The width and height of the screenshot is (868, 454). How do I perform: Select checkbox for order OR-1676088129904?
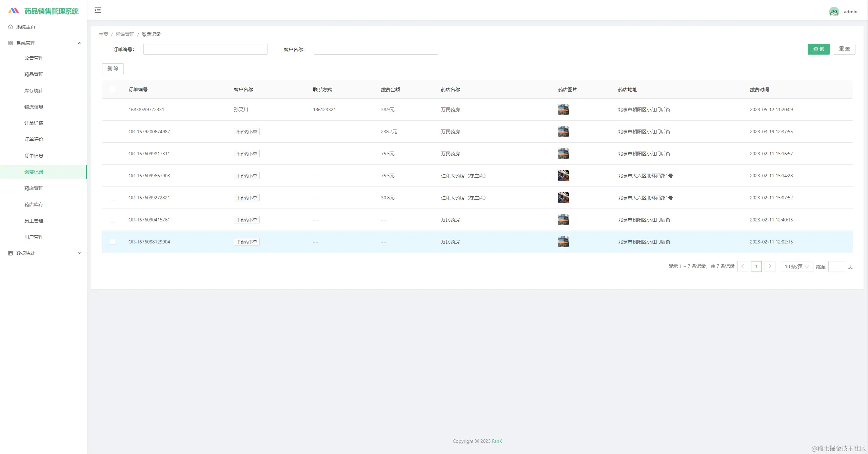coord(113,242)
